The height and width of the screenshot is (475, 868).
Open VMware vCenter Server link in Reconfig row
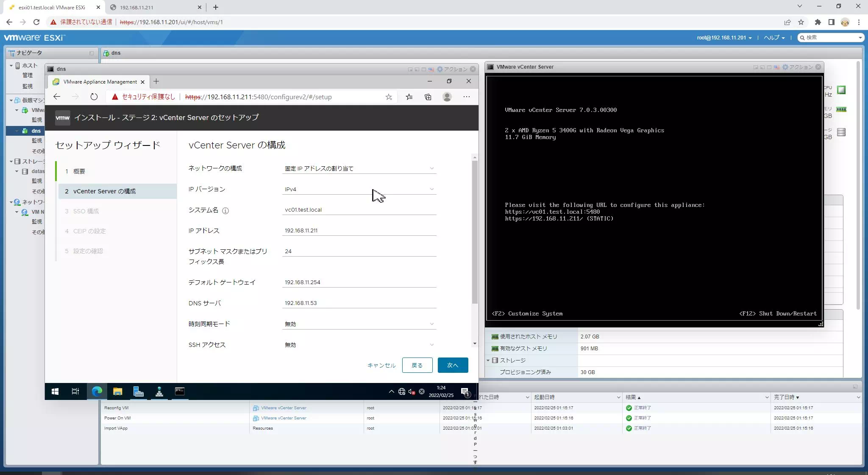click(x=284, y=408)
